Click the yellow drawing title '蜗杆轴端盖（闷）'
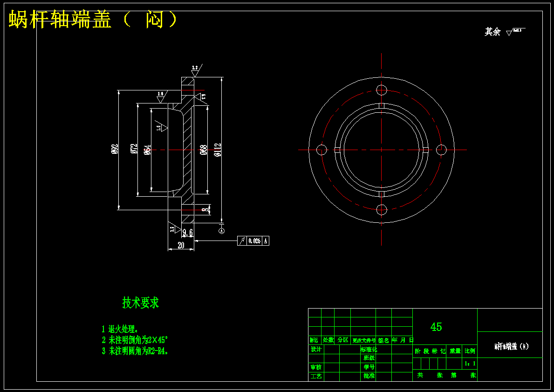The image size is (554, 392). [93, 19]
